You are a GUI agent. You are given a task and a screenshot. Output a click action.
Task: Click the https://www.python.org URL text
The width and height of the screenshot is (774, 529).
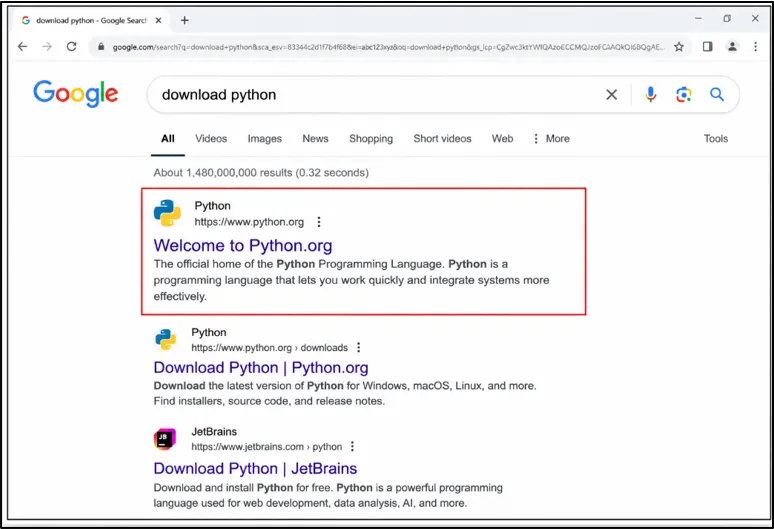click(x=249, y=222)
